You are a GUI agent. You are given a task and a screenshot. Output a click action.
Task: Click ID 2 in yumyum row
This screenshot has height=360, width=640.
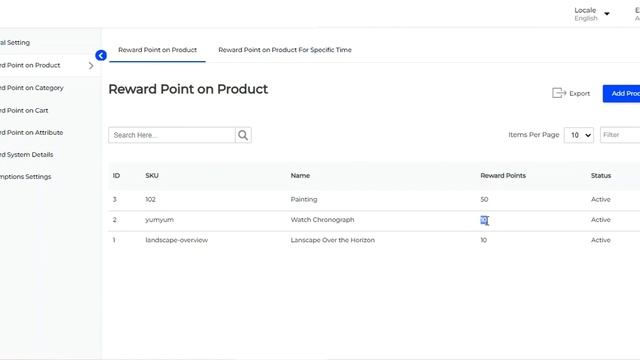(115, 220)
